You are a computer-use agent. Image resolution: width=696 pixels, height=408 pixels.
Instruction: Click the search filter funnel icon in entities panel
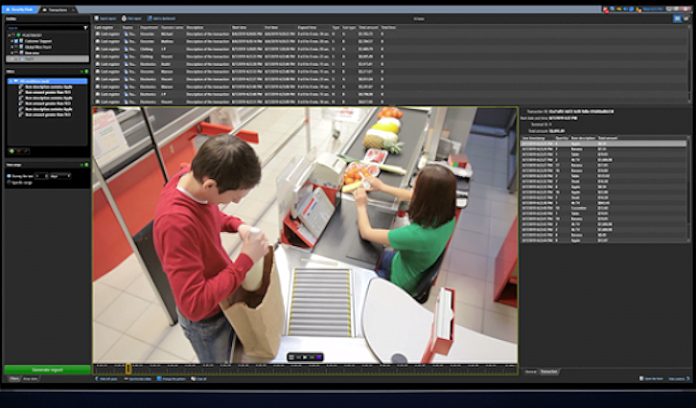coord(85,28)
